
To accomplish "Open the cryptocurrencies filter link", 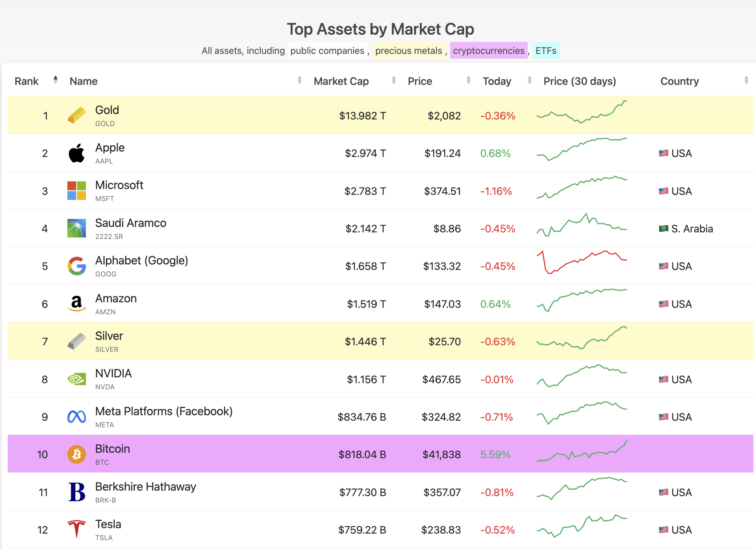I will click(x=489, y=51).
